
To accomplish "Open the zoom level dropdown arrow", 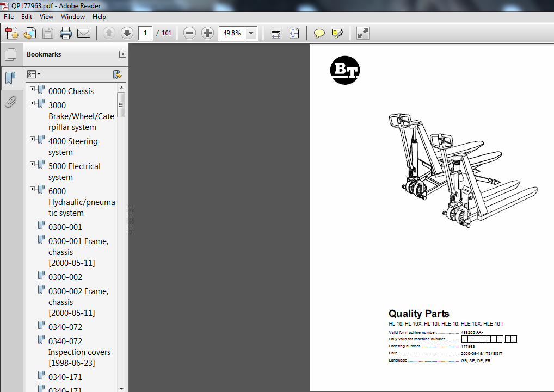I will pyautogui.click(x=251, y=33).
